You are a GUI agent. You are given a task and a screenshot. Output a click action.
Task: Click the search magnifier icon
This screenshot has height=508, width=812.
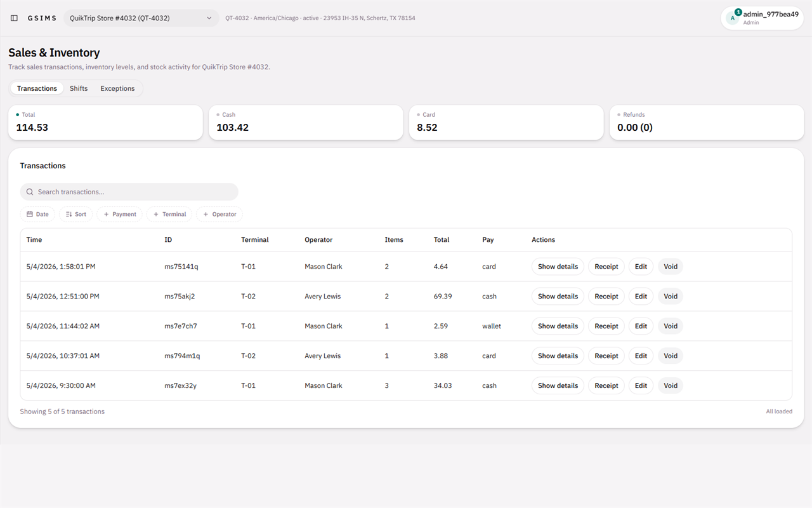pos(30,192)
